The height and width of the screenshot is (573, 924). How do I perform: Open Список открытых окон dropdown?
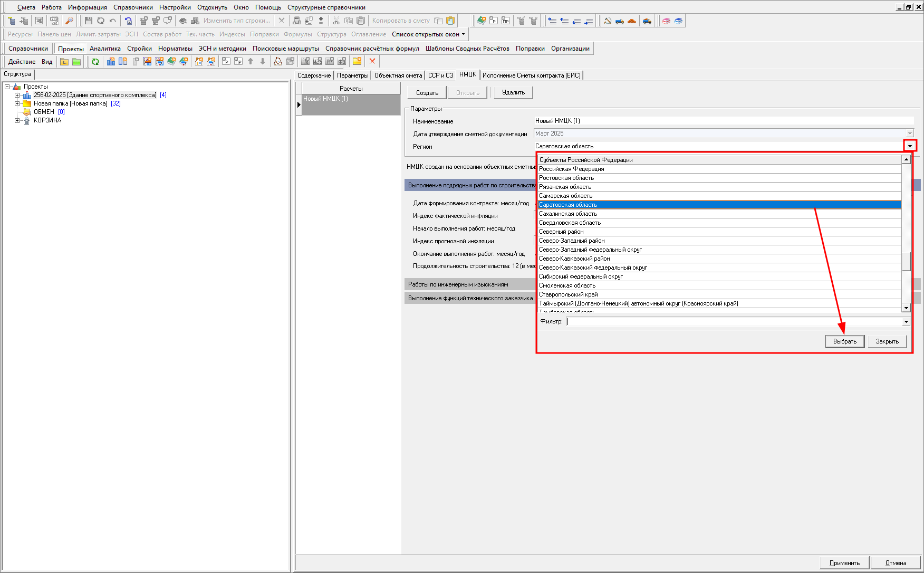[428, 34]
